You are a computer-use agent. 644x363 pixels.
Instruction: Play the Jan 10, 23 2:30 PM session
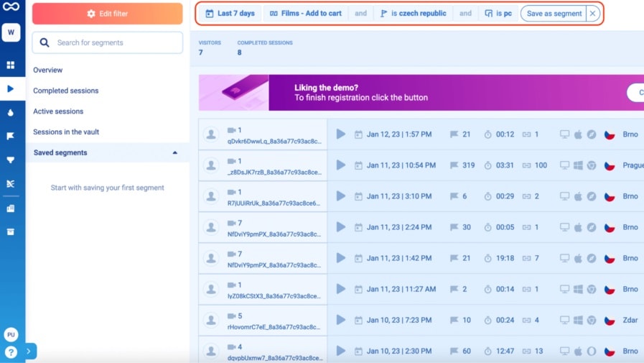tap(341, 351)
